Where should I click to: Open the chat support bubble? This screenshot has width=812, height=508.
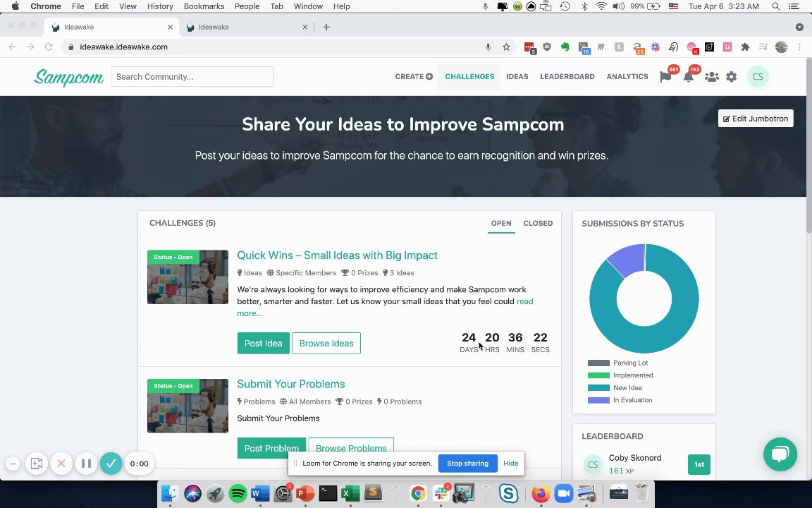tap(780, 454)
